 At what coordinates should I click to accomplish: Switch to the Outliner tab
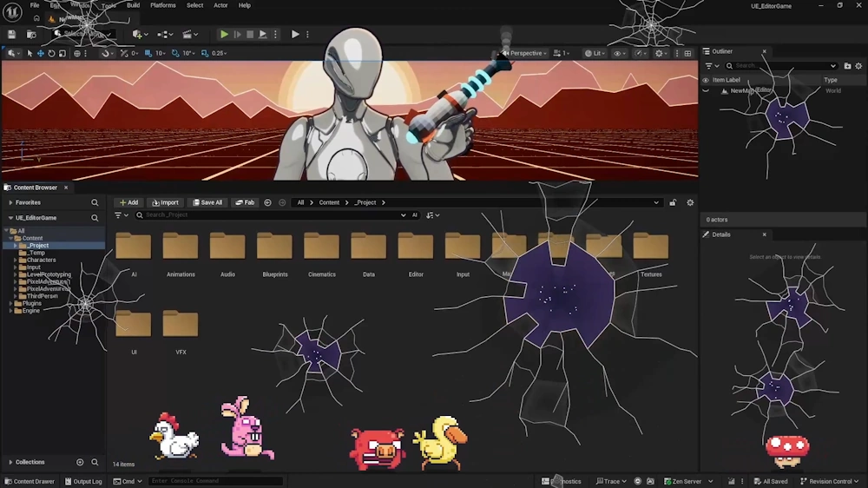point(722,51)
